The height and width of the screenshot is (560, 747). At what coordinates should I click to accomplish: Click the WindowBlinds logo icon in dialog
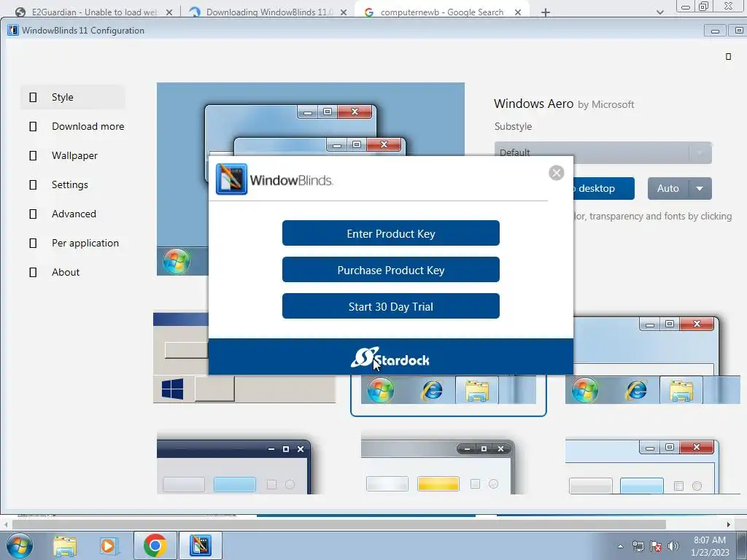(x=231, y=179)
